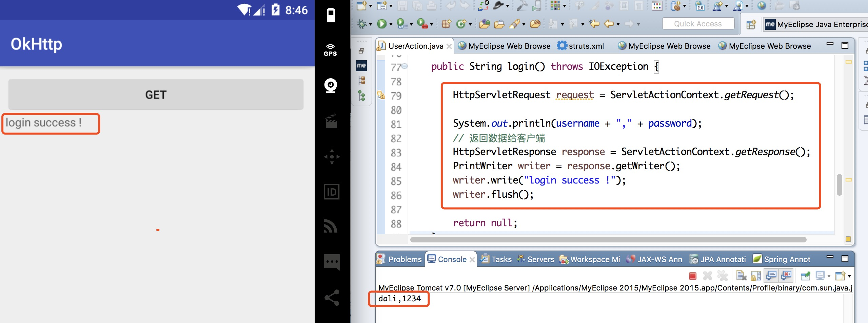
Task: Toggle Pin Console in the Console toolbar
Action: (x=805, y=276)
